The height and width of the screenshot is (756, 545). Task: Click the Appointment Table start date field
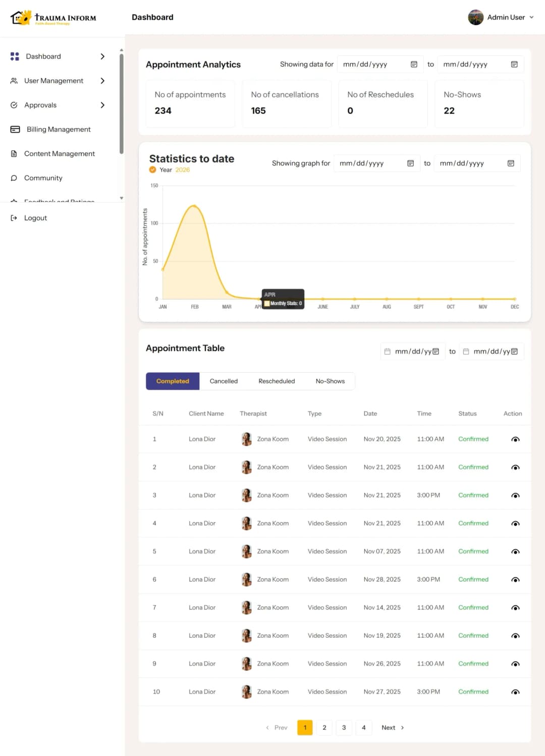point(412,351)
